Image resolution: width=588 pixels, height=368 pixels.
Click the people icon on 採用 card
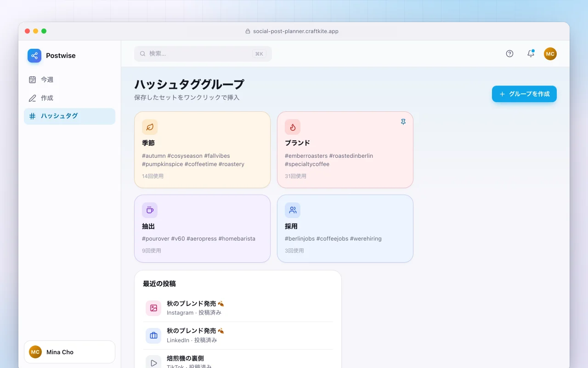[x=293, y=210]
